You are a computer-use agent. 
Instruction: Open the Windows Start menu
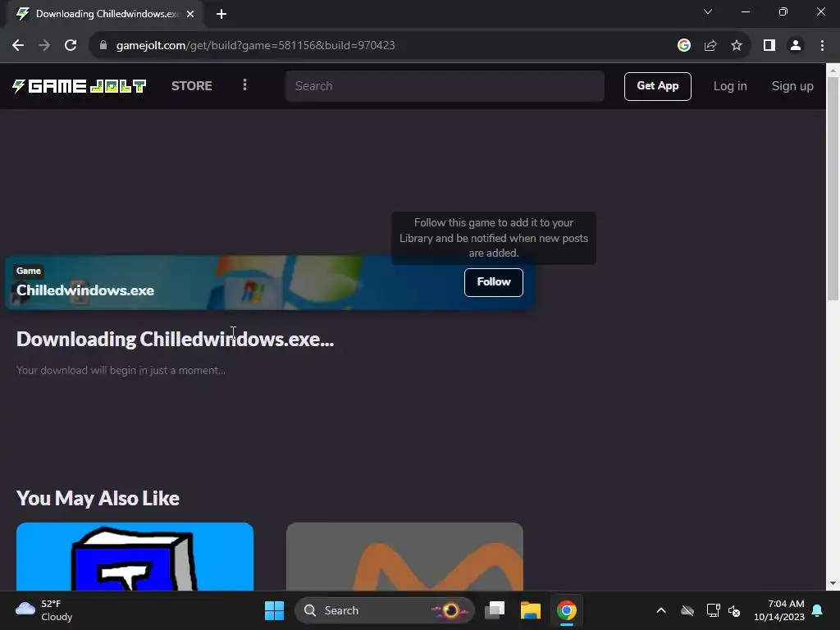274,610
